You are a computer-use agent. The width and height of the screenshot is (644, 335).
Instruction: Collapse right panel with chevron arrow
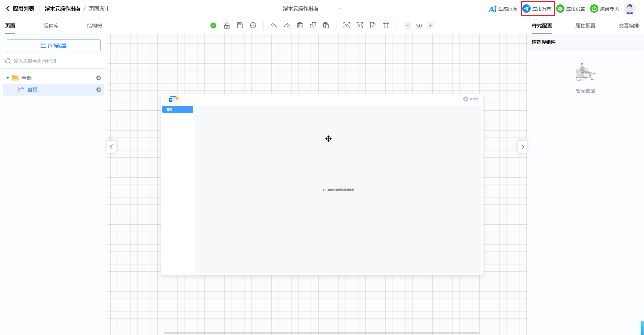pyautogui.click(x=522, y=147)
